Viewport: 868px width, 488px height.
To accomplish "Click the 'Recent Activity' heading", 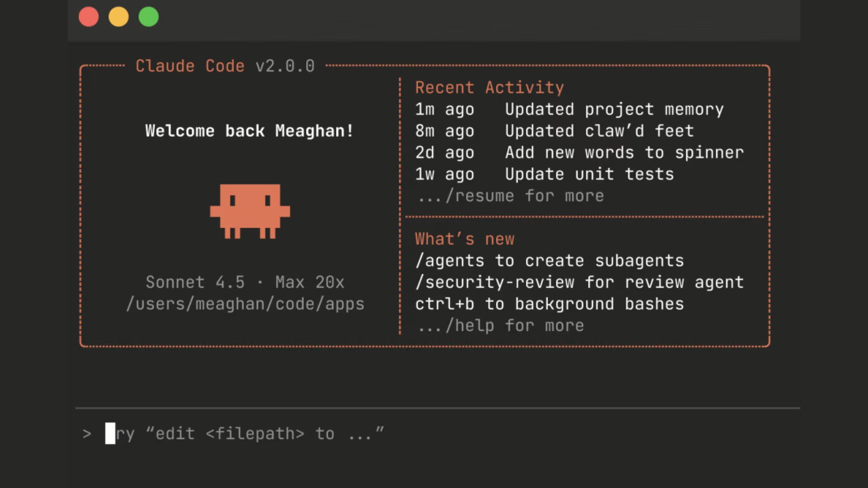I will point(490,88).
